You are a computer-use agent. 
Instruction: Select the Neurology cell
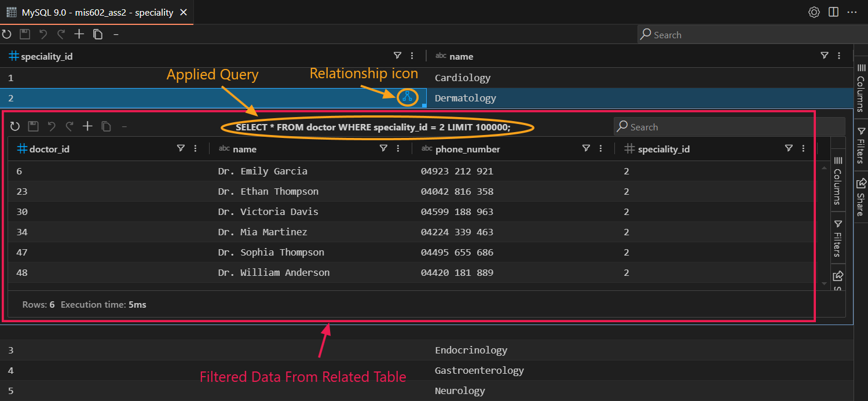[x=640, y=391]
